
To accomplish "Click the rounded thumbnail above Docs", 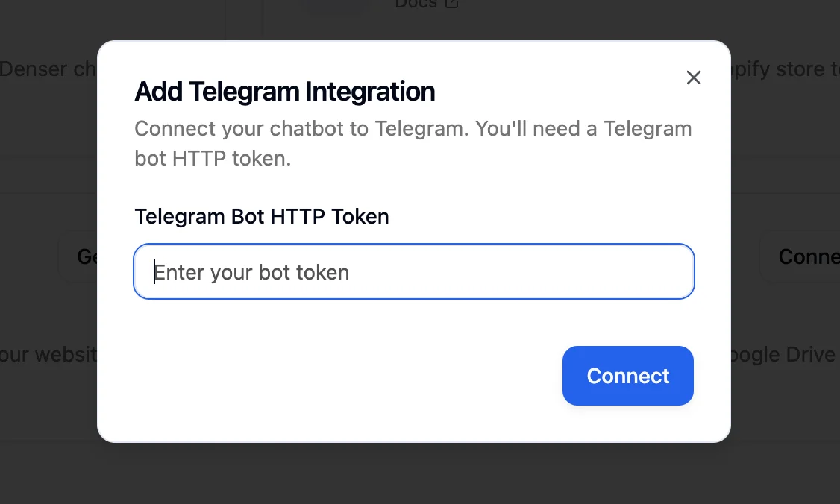I will (336, 6).
